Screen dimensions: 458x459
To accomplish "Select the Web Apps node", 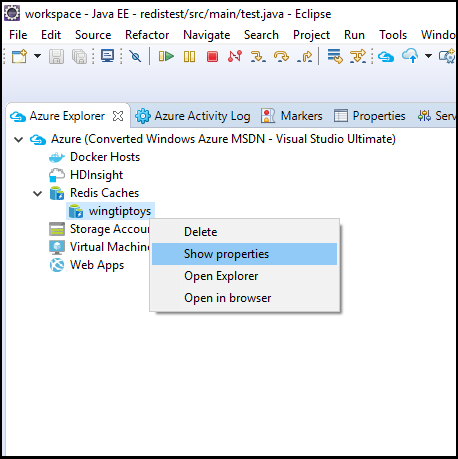I will pos(97,265).
